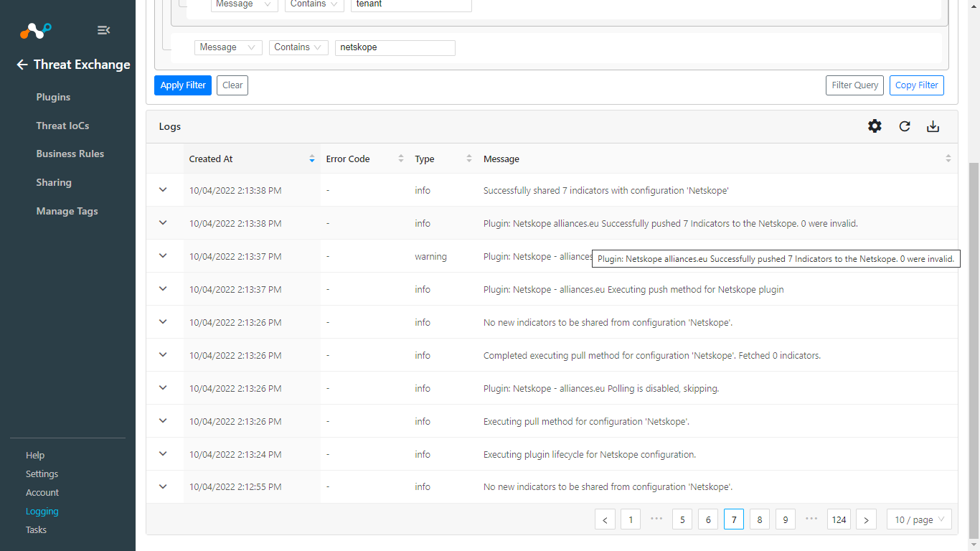Open Plugins in sidebar
Screen dimensions: 980x551
(53, 97)
